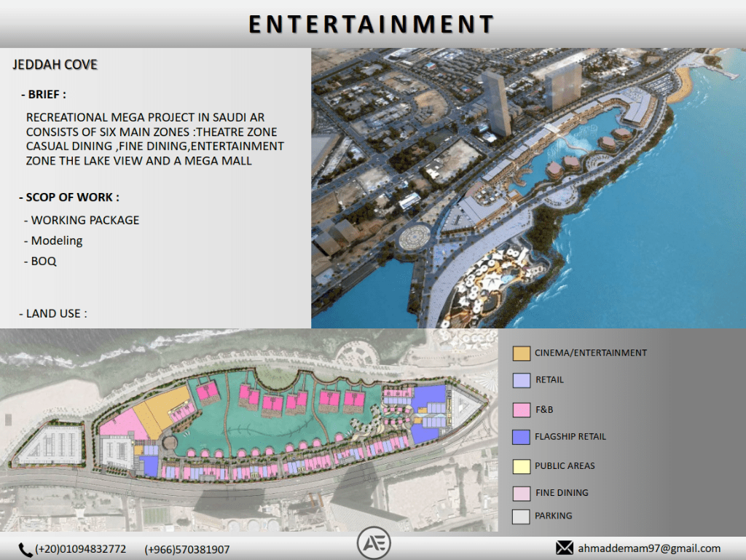This screenshot has width=746, height=560.
Task: Open the land use site plan map
Action: click(x=248, y=430)
